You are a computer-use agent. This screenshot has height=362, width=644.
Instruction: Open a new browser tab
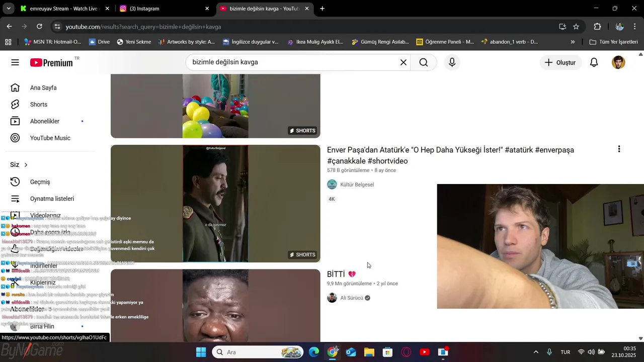click(x=322, y=9)
